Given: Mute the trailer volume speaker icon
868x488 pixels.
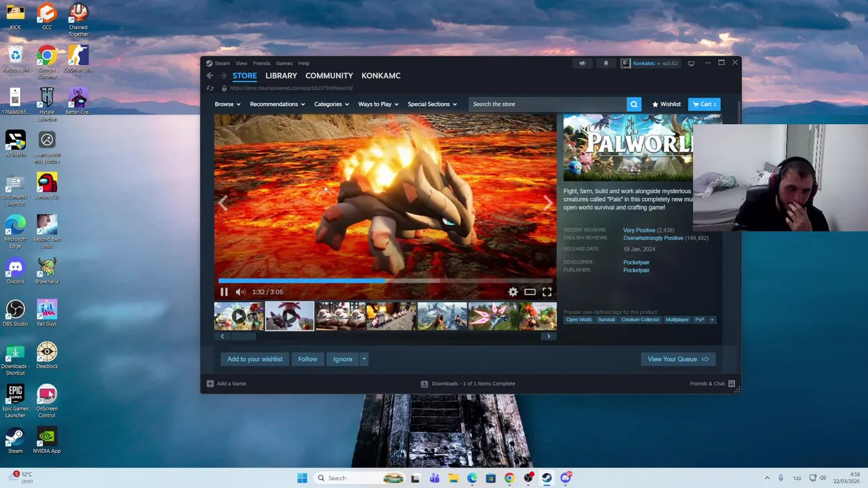Looking at the screenshot, I should point(240,292).
